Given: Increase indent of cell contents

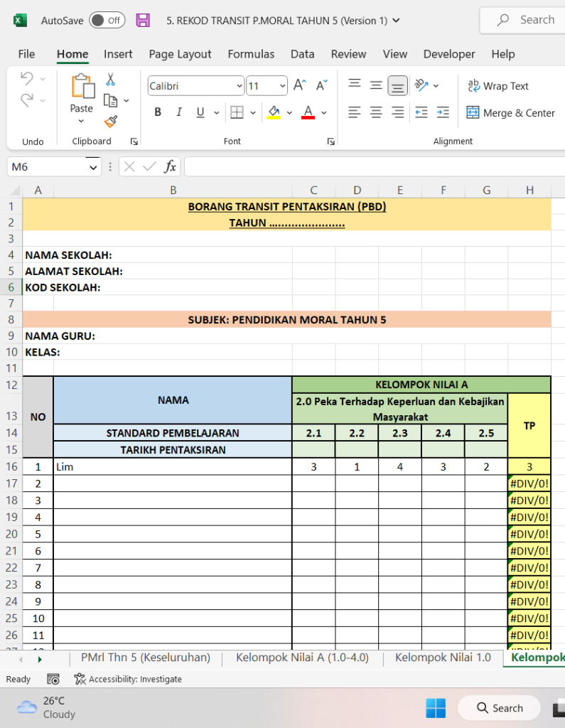Looking at the screenshot, I should [443, 112].
